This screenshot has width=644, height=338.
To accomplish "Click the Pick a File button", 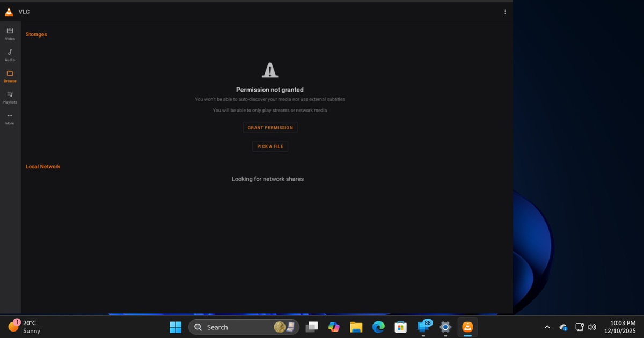I will (270, 146).
